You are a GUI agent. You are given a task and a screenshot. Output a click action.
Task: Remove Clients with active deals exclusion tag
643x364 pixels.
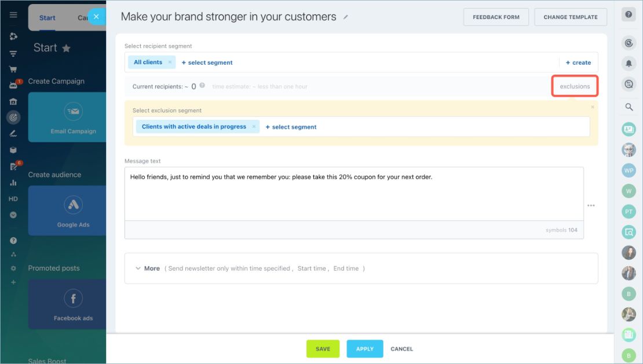pos(254,127)
